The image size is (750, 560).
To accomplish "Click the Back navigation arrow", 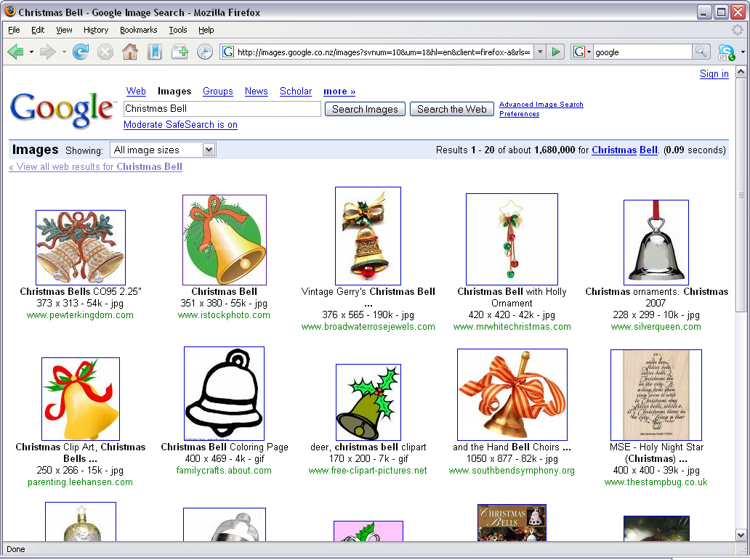I will coord(16,52).
